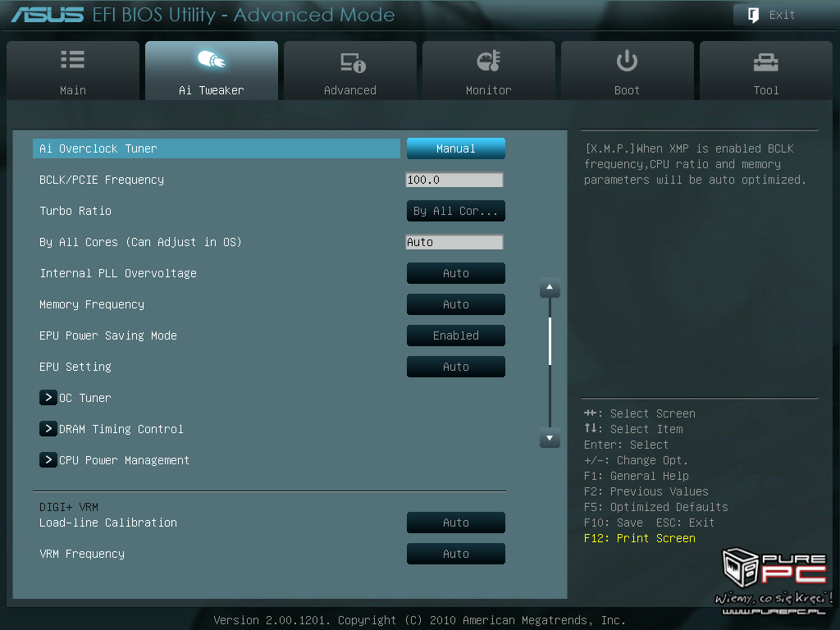
Task: Click the Exit door icon
Action: pos(753,15)
